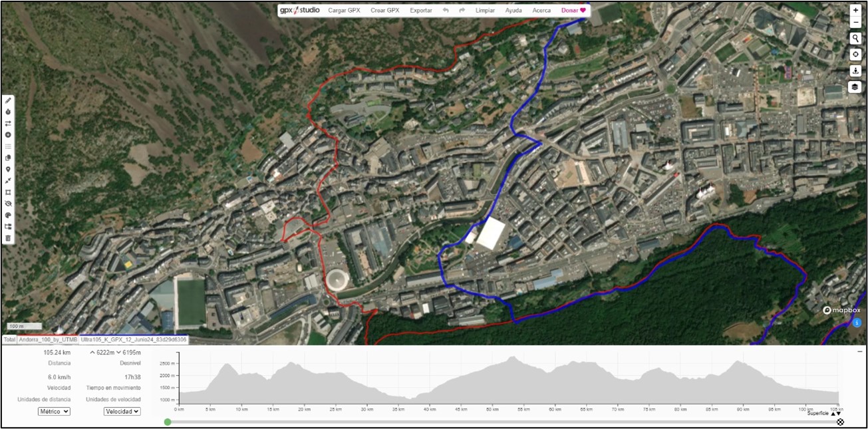Click the stopwatch time tool icon
Viewport: 868px width, 429px height.
(8, 112)
